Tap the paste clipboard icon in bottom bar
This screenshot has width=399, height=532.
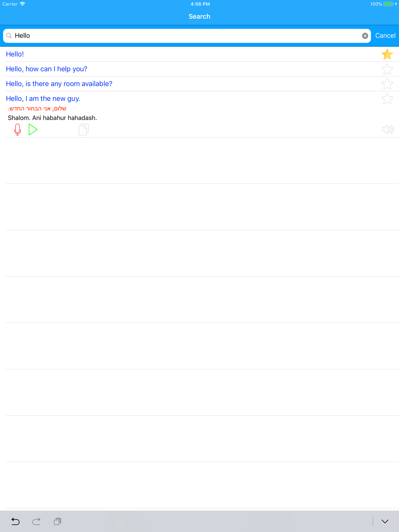point(57,521)
